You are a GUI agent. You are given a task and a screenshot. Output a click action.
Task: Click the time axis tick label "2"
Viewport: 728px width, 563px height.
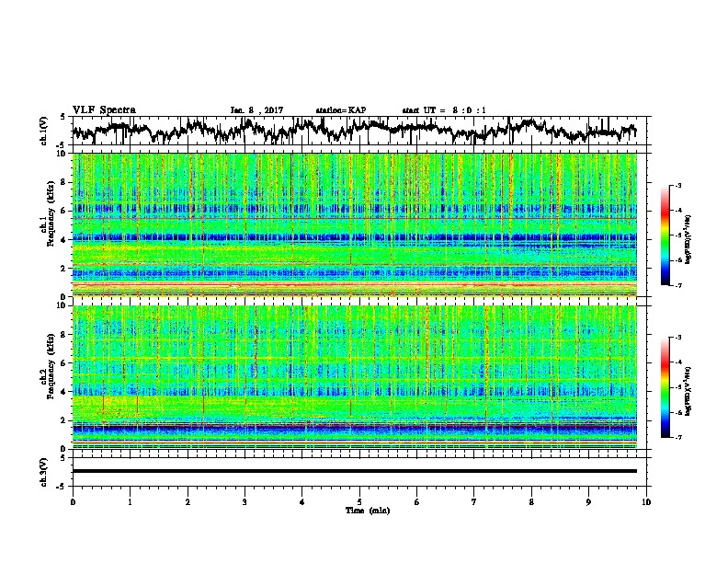point(188,502)
